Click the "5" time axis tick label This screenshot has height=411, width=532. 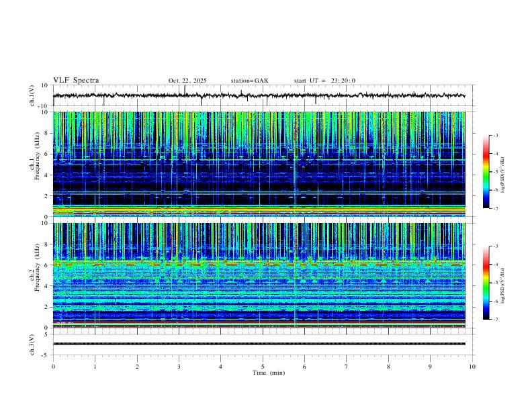[263, 367]
